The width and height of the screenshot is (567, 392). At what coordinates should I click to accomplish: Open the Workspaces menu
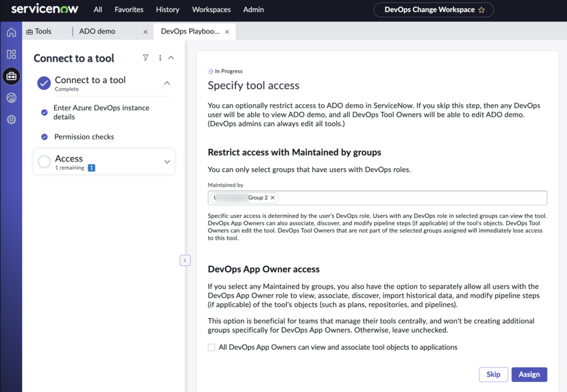click(x=211, y=9)
